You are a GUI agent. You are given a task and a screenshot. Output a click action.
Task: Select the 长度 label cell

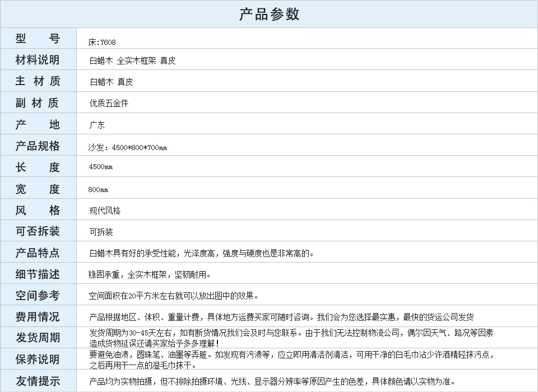pos(38,167)
